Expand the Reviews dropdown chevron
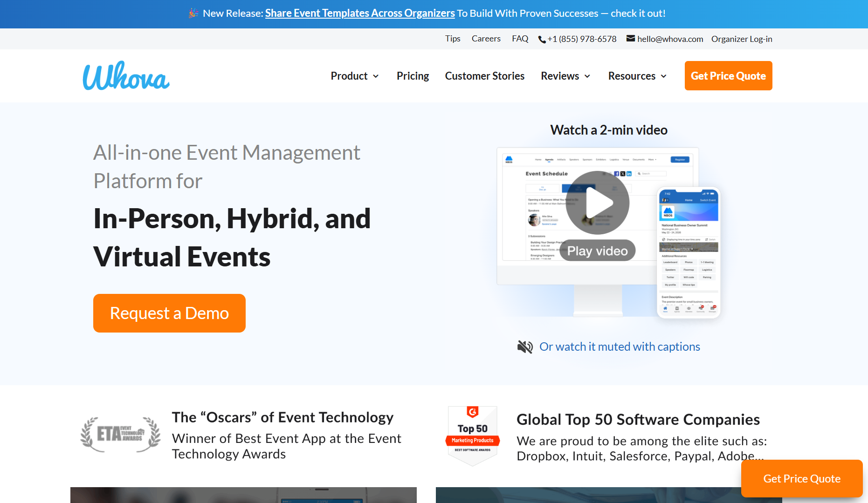The image size is (868, 503). pyautogui.click(x=587, y=76)
